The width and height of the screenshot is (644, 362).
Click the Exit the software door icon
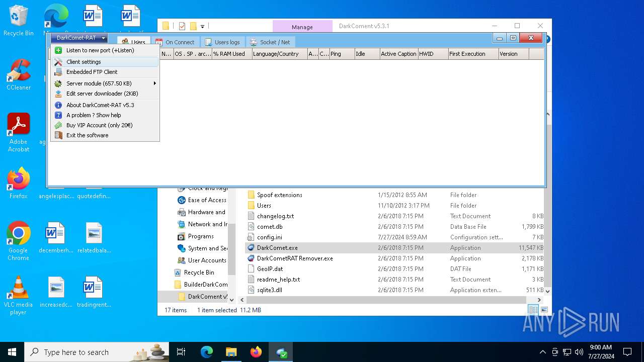coord(58,135)
